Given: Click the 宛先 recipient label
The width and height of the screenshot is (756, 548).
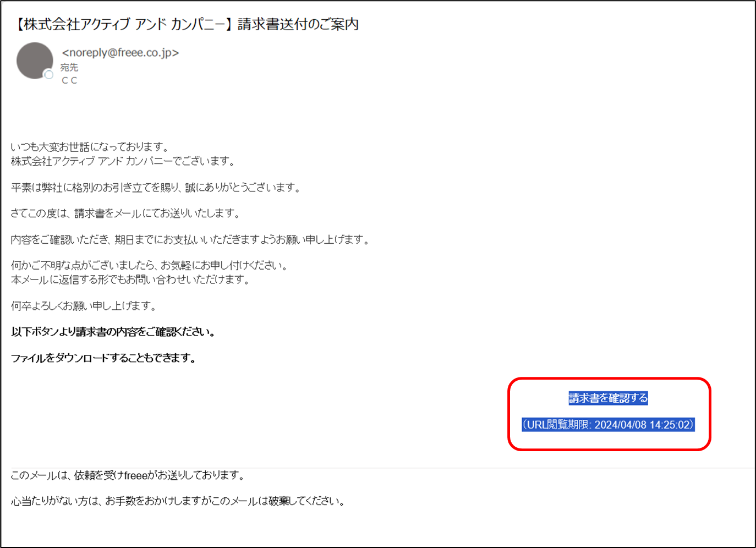Looking at the screenshot, I should [x=69, y=67].
